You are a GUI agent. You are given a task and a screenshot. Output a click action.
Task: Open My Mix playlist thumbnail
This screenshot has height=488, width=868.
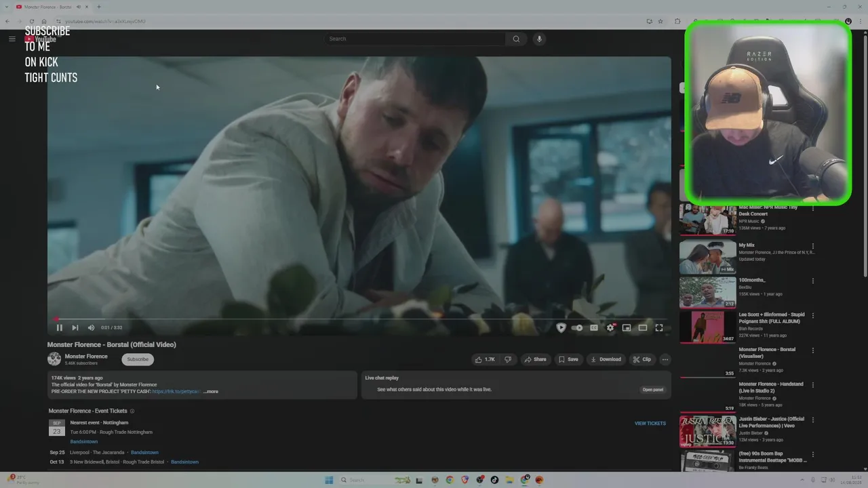click(x=708, y=257)
